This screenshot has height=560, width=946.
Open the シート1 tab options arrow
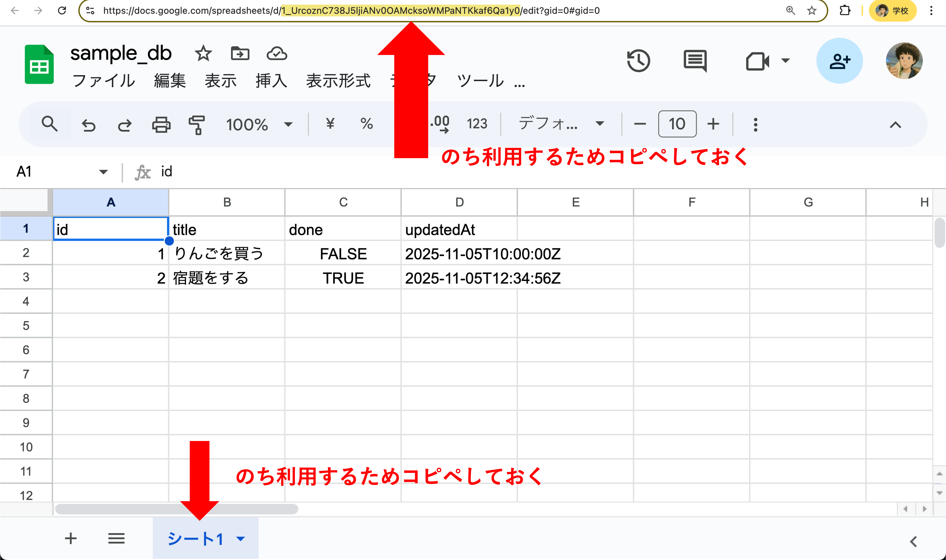point(241,539)
